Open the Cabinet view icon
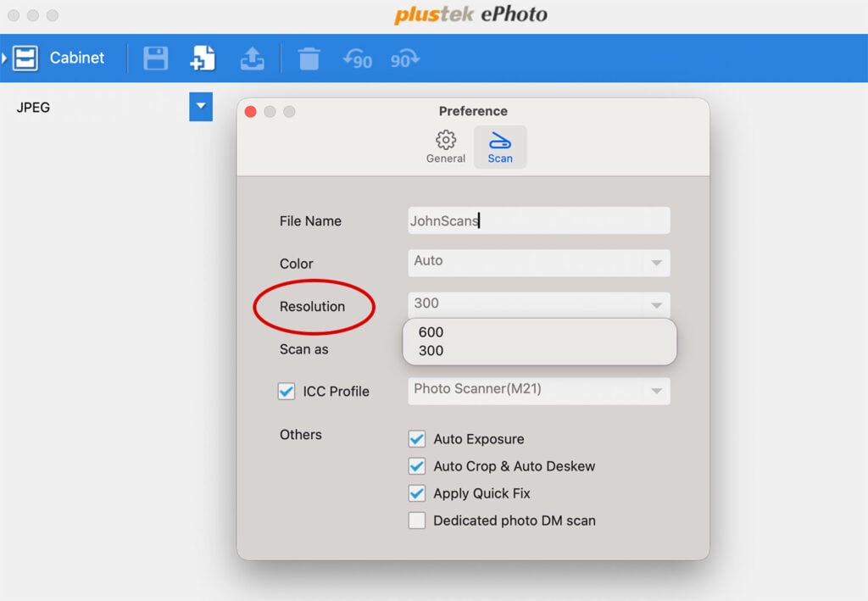The image size is (868, 601). [25, 58]
